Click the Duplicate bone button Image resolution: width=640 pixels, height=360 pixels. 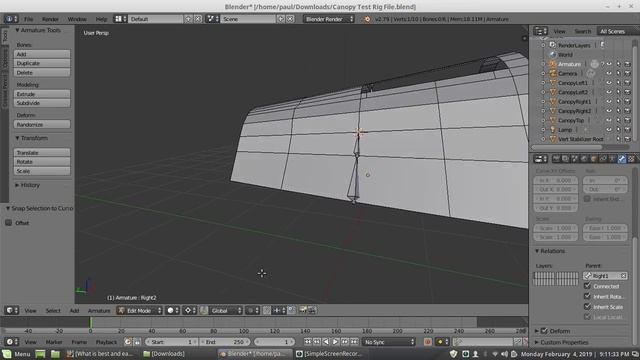[42, 63]
